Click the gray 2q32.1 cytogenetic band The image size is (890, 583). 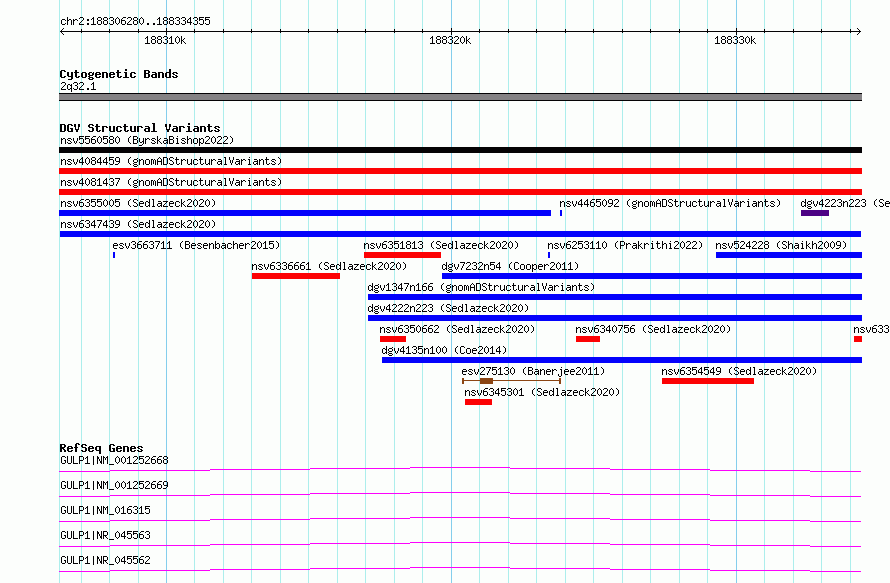(x=460, y=97)
